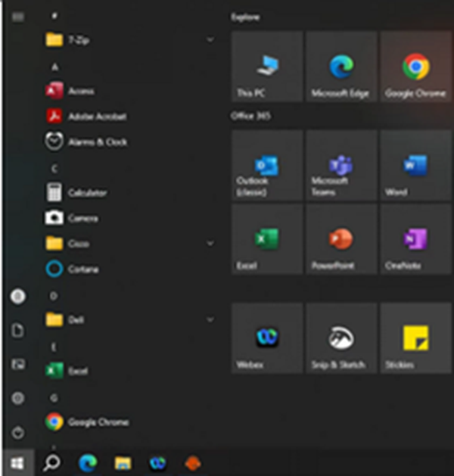Open the OneNote tile
Screen dimensions: 454x476
tap(415, 239)
